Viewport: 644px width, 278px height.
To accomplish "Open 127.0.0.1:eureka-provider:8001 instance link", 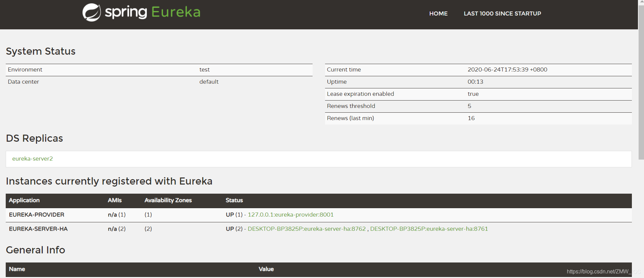I will click(x=291, y=215).
